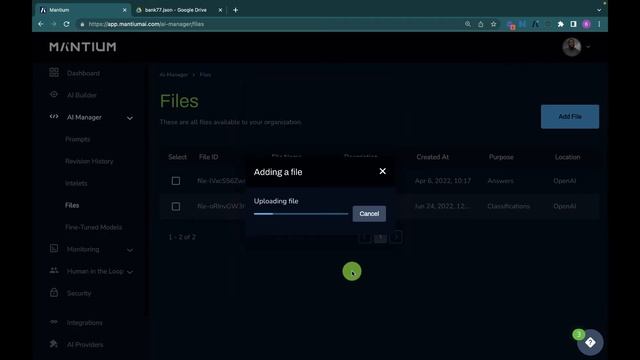
Task: Click the Mantium extension icon in toolbar
Action: 535,24
